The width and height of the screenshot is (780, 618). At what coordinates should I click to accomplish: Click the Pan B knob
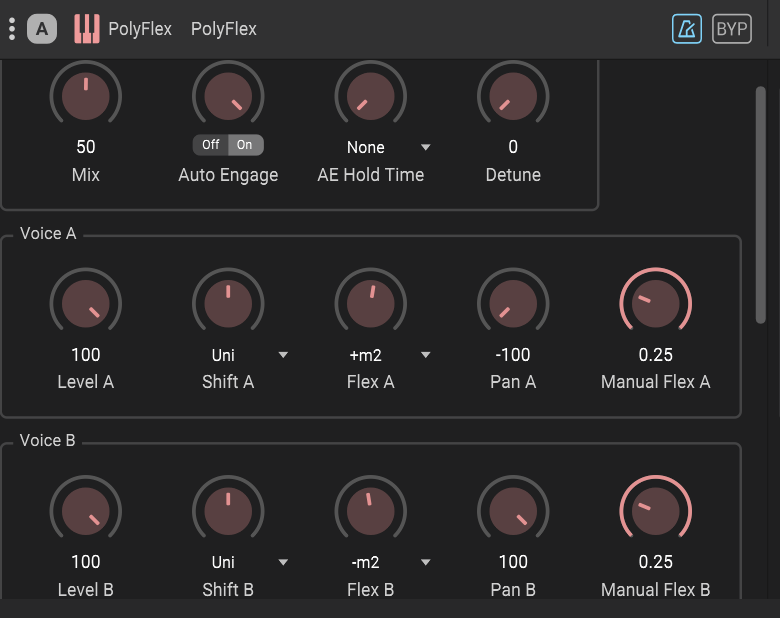[513, 511]
